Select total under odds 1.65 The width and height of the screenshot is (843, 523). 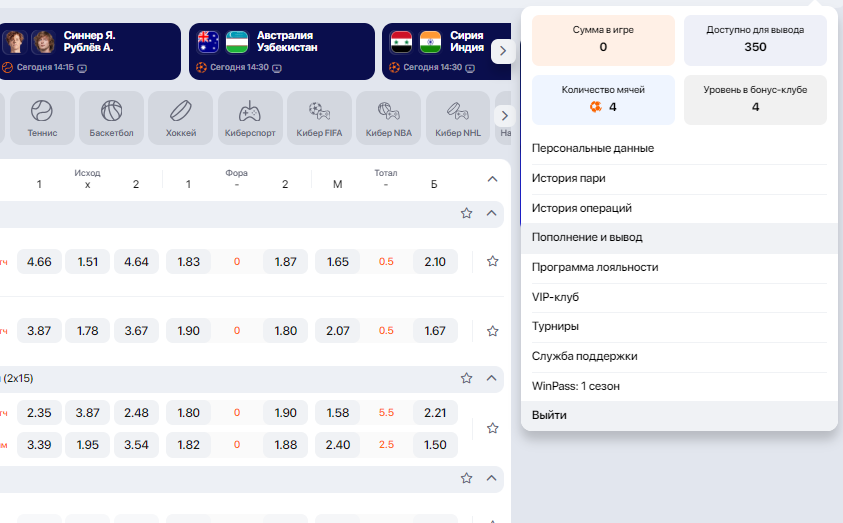338,262
